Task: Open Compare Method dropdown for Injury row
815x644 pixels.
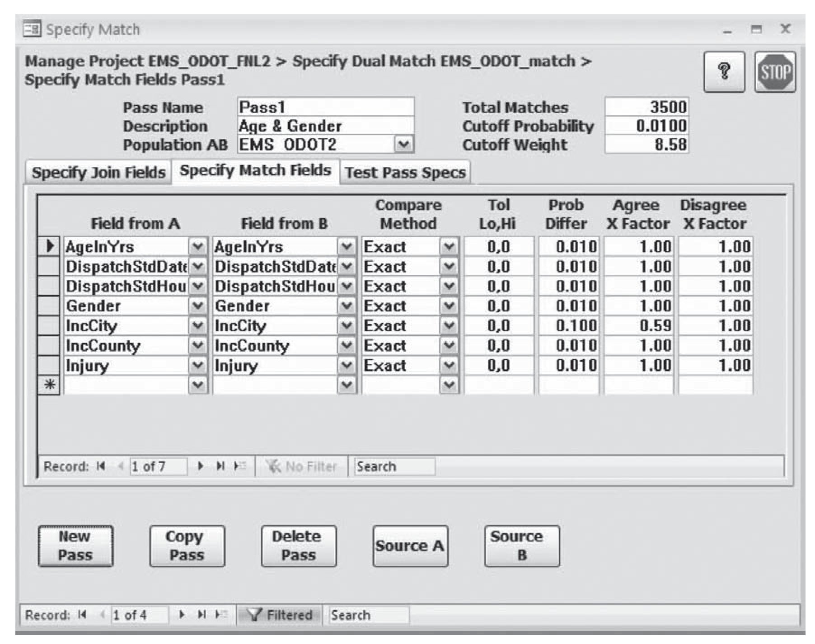Action: pos(449,365)
